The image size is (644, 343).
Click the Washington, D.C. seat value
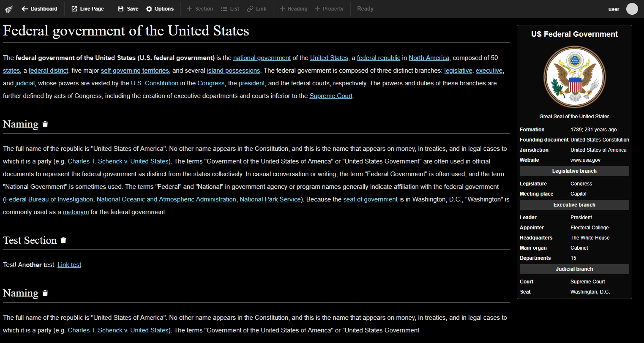pos(590,292)
